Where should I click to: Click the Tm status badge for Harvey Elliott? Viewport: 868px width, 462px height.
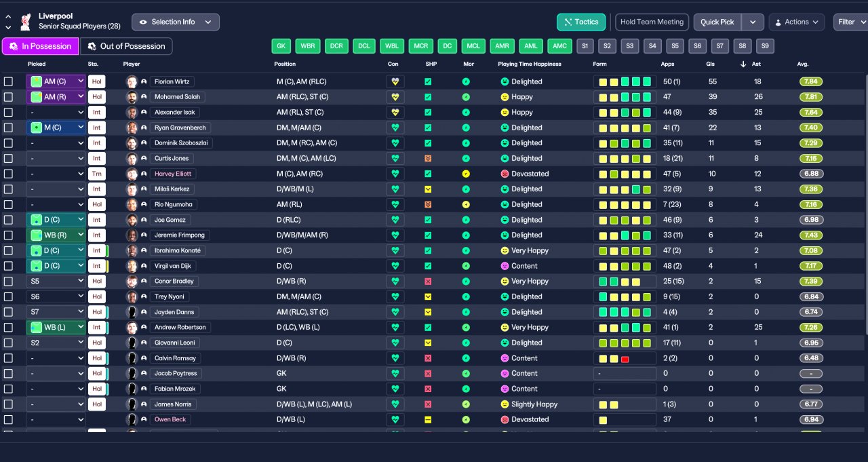tap(96, 174)
